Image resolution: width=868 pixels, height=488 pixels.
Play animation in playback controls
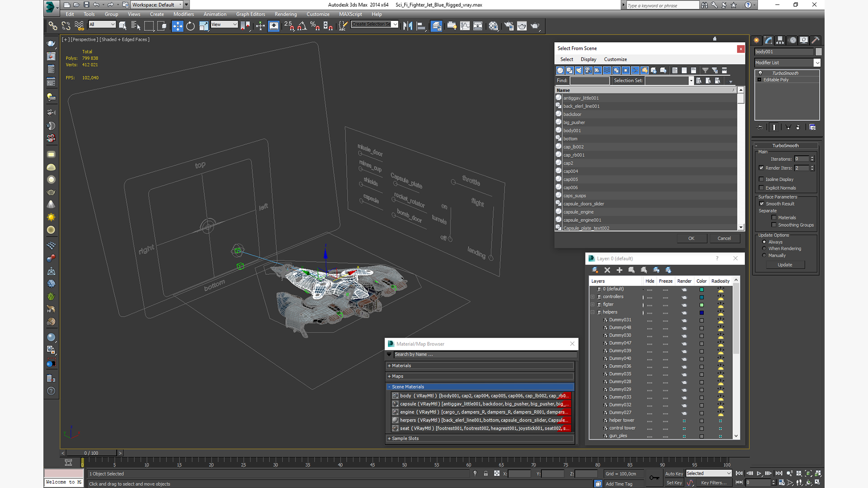(759, 474)
